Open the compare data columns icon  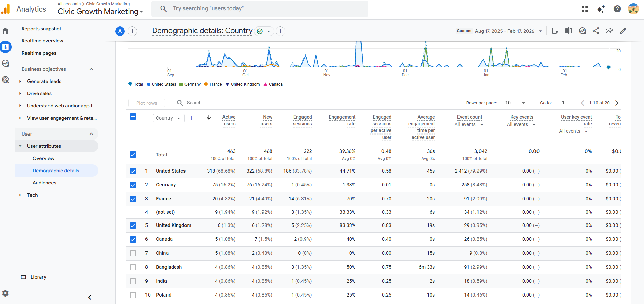click(569, 31)
